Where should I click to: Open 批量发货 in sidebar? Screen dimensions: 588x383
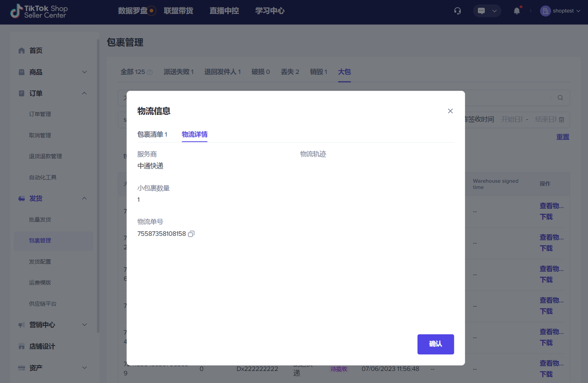pyautogui.click(x=40, y=220)
